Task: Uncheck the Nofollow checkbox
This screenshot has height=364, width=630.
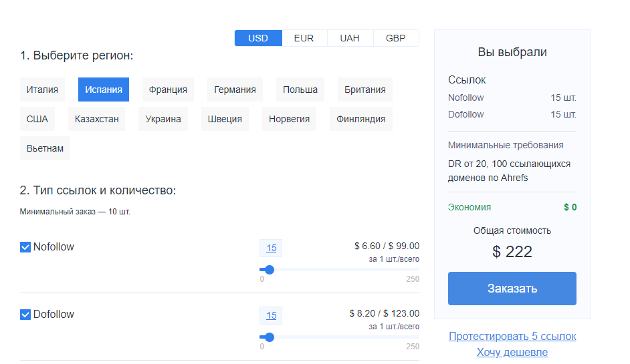Action: (25, 247)
